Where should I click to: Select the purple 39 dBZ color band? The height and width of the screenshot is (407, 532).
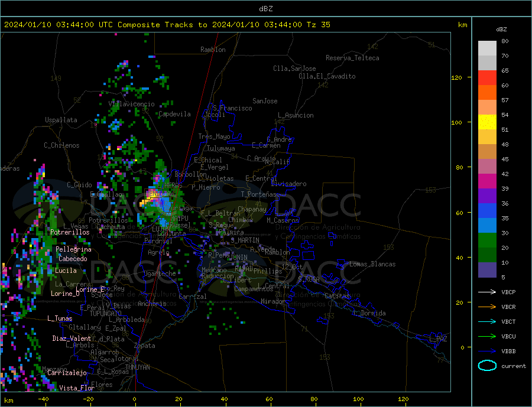[487, 196]
